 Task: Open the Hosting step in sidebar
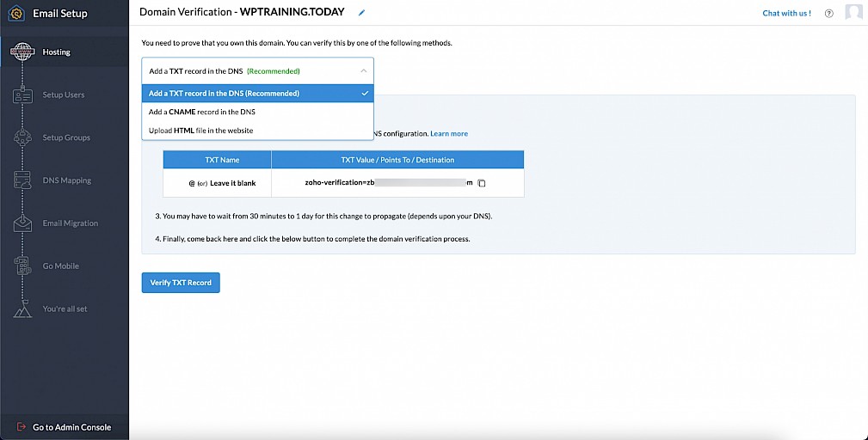[x=65, y=52]
